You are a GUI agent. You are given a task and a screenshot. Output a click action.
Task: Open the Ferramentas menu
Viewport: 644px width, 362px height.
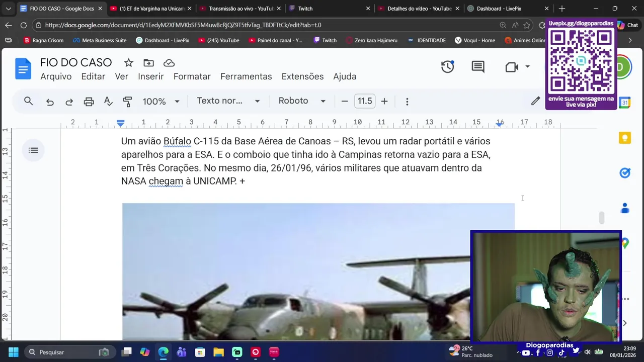246,76
